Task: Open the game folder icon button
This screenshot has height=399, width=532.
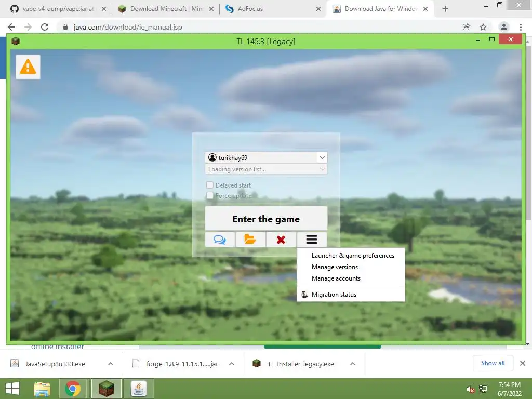Action: pyautogui.click(x=250, y=240)
